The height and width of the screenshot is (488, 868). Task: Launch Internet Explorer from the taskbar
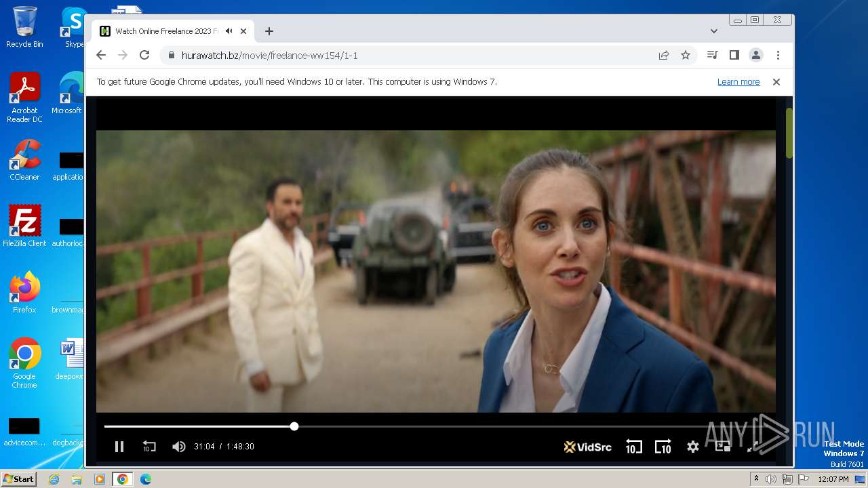coord(54,479)
